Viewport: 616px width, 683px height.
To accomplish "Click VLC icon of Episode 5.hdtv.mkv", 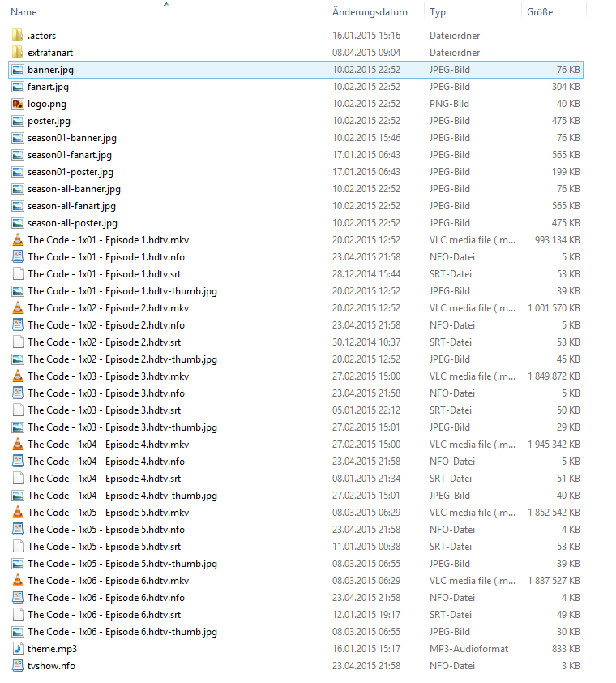I will [x=17, y=513].
